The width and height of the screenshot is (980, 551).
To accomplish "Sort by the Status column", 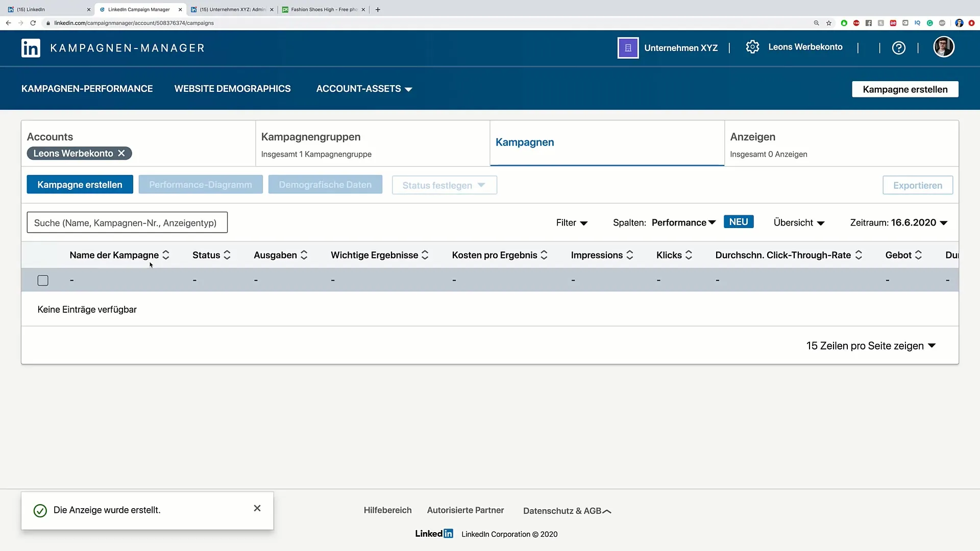I will coord(227,255).
